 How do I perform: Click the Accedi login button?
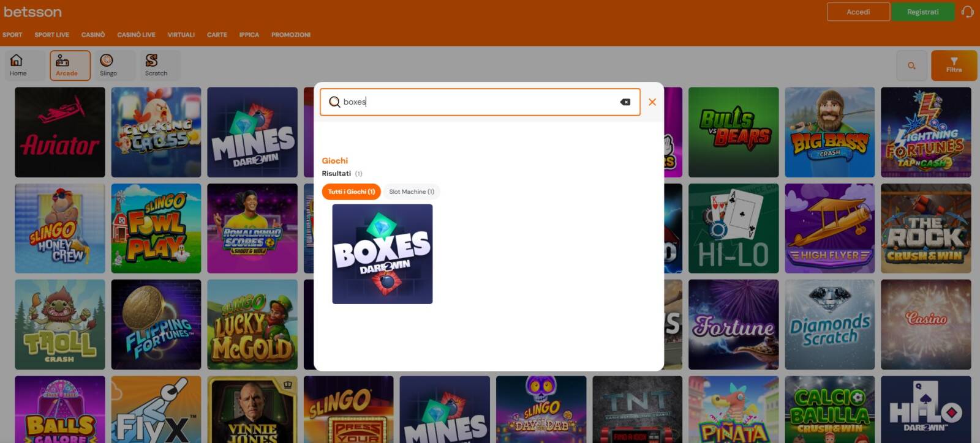point(858,12)
